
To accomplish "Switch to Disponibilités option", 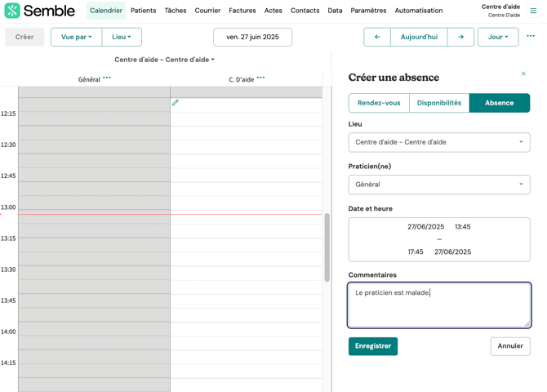I will [439, 103].
